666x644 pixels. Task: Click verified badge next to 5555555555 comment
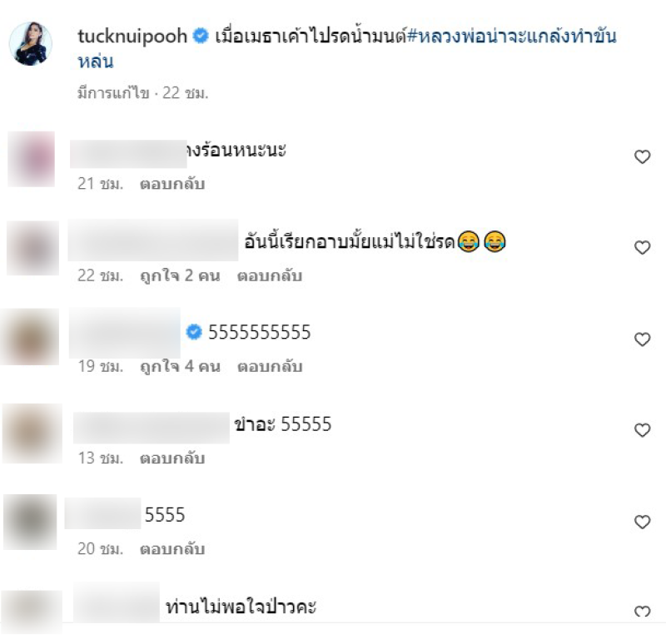pos(194,332)
